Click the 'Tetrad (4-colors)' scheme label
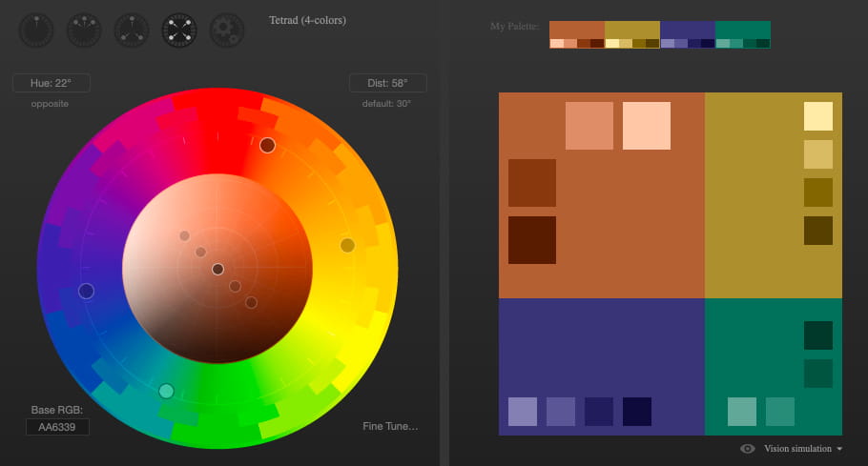 coord(307,20)
